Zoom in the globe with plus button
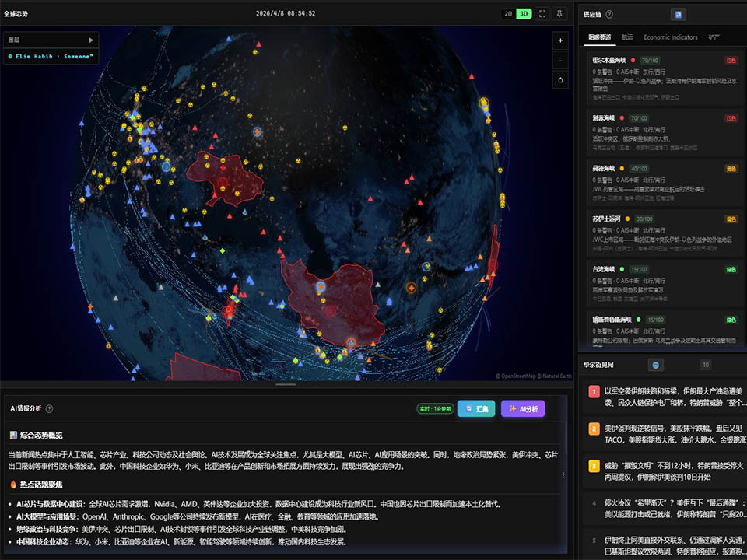Image resolution: width=747 pixels, height=560 pixels. [x=561, y=40]
